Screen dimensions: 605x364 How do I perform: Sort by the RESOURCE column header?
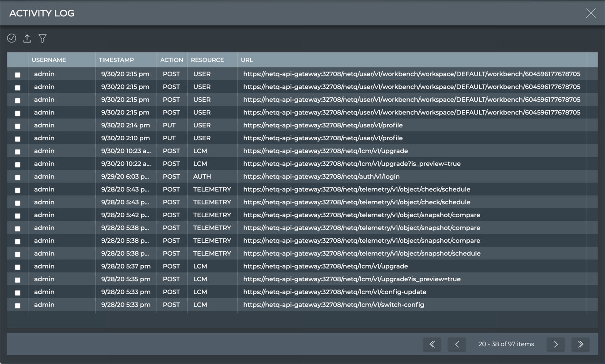tap(207, 60)
